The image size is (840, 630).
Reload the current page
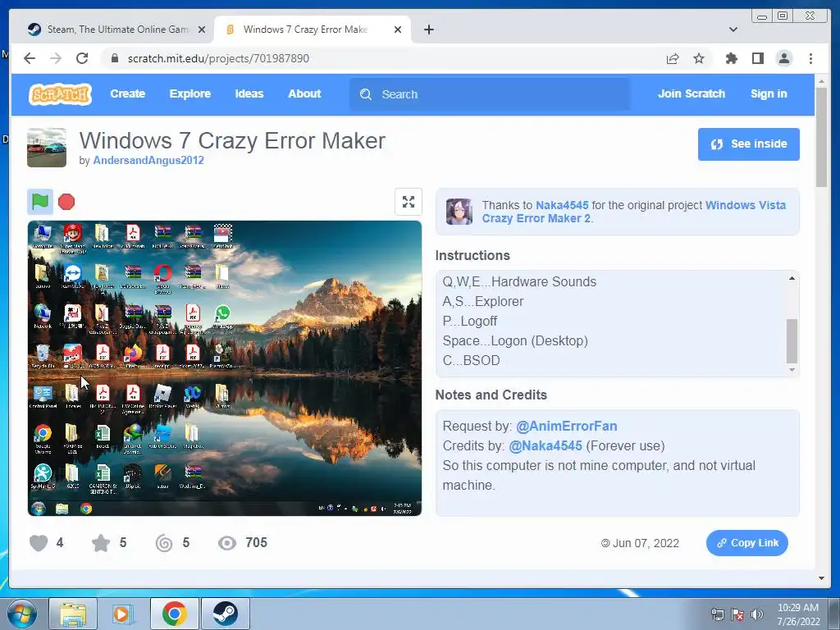click(82, 58)
